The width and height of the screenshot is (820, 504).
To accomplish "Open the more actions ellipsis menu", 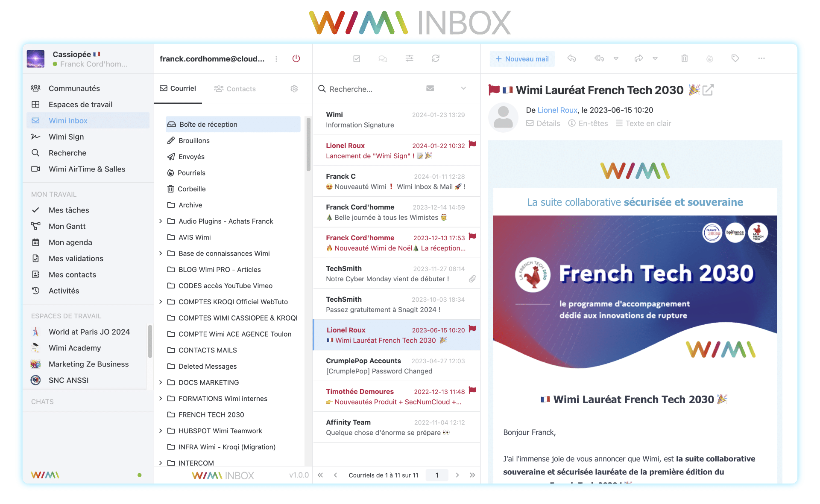I will 761,58.
